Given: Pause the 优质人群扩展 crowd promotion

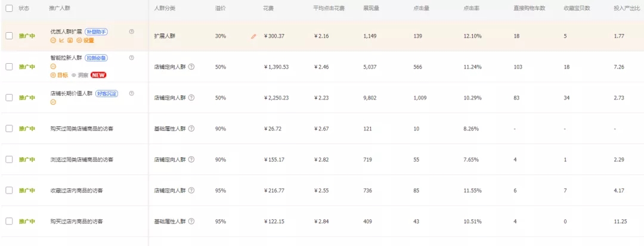Looking at the screenshot, I should click(x=53, y=41).
